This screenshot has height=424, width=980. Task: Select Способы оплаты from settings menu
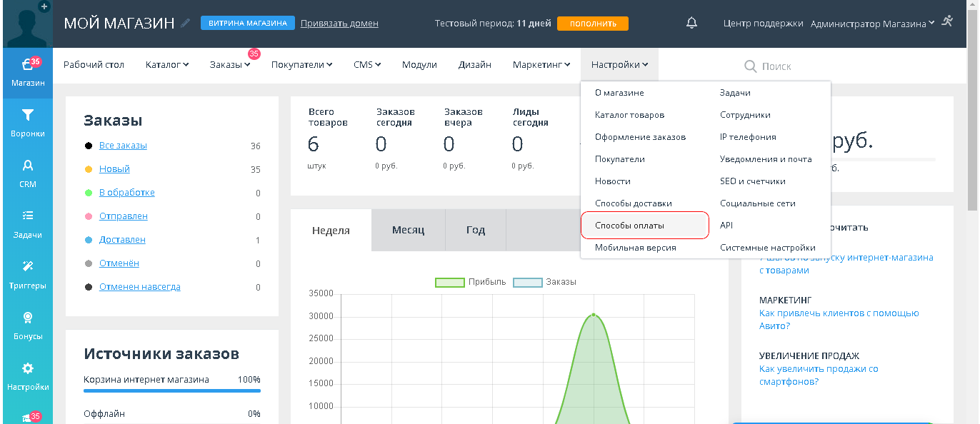[629, 226]
